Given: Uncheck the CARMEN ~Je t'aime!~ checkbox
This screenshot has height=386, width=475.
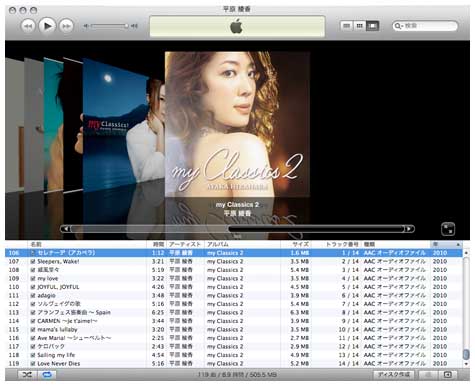Looking at the screenshot, I should (33, 321).
